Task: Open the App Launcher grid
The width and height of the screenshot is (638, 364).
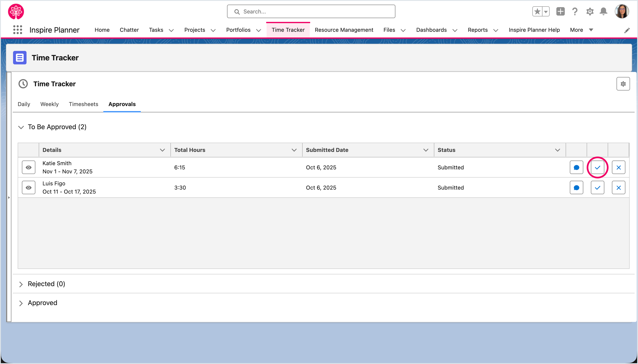Action: coord(17,30)
